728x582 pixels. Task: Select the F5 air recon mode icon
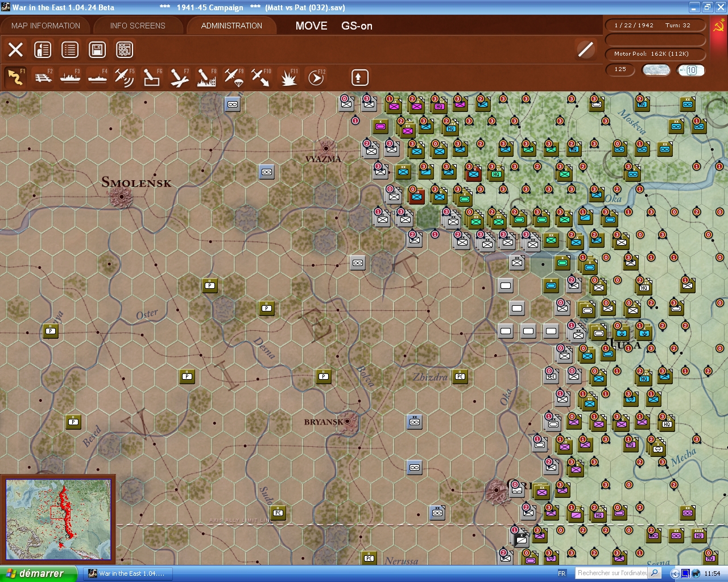tap(125, 77)
